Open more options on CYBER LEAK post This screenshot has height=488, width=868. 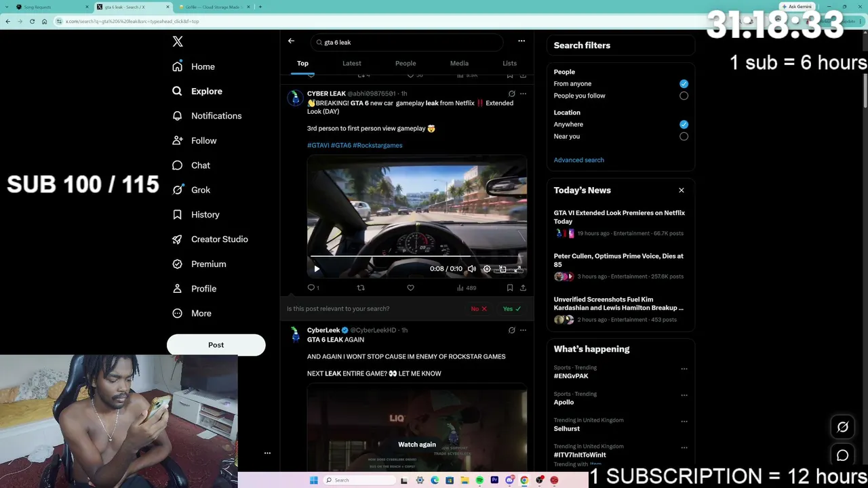[x=523, y=94]
